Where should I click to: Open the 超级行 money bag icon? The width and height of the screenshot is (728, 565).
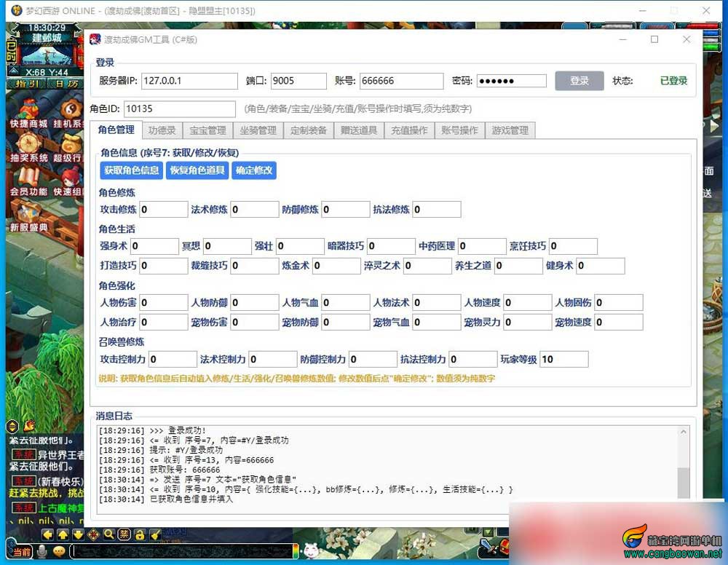pos(68,147)
